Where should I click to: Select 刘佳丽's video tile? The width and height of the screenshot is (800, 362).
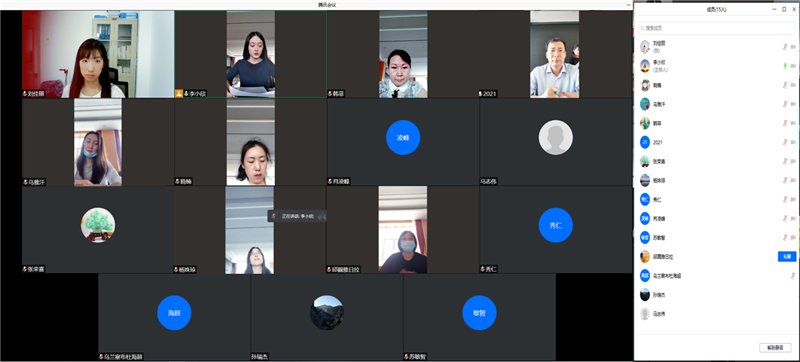[98, 54]
